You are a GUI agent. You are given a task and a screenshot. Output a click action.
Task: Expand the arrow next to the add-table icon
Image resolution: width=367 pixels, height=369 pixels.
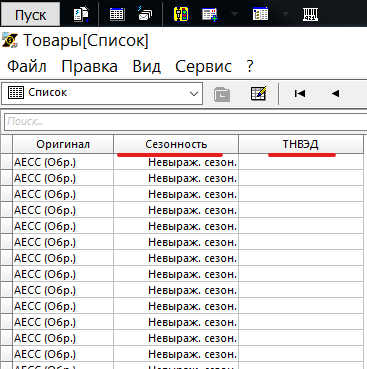point(234,14)
